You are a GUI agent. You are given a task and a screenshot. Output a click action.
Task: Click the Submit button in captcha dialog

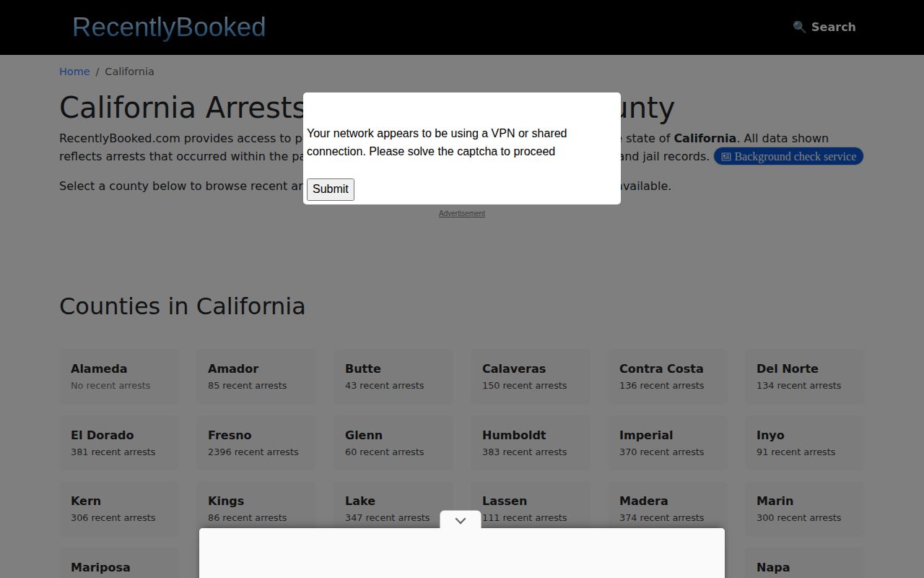331,189
